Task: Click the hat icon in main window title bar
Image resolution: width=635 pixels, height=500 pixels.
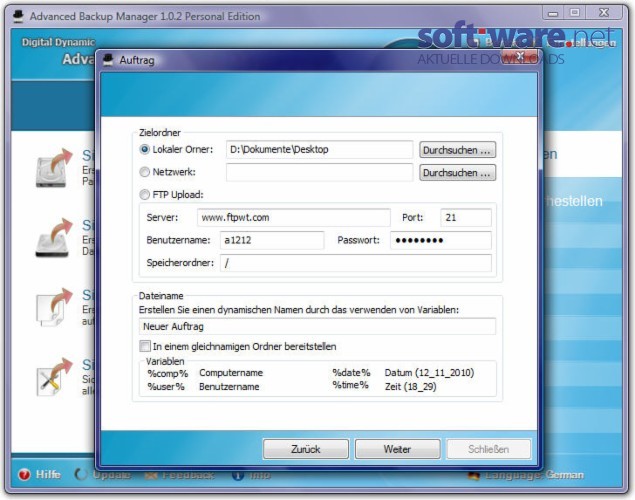Action: [18, 16]
